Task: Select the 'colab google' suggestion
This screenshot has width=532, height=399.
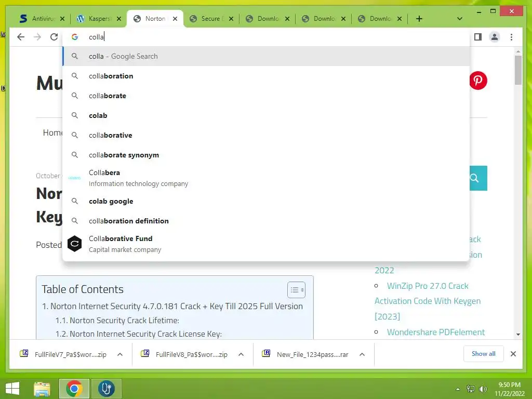Action: (267, 201)
